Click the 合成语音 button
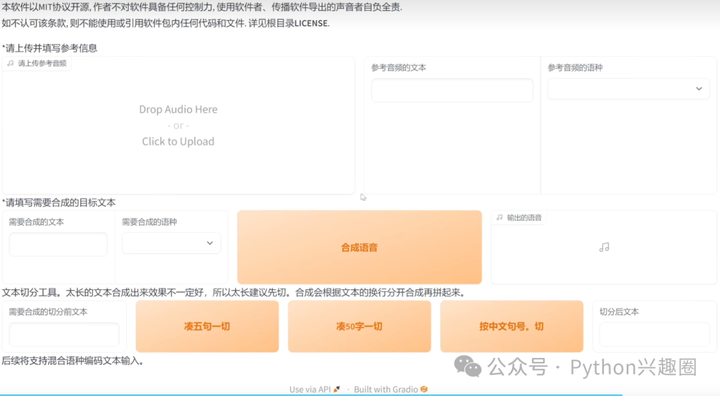This screenshot has height=396, width=720. click(360, 247)
